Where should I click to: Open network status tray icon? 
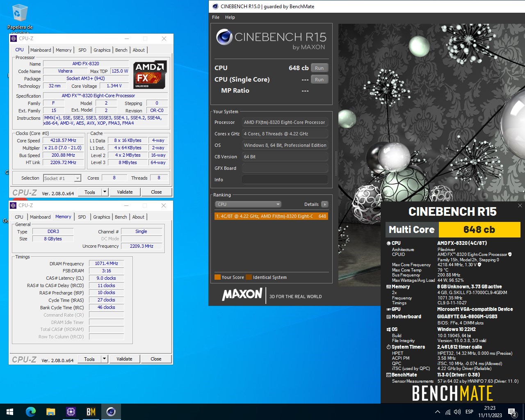pos(448,412)
